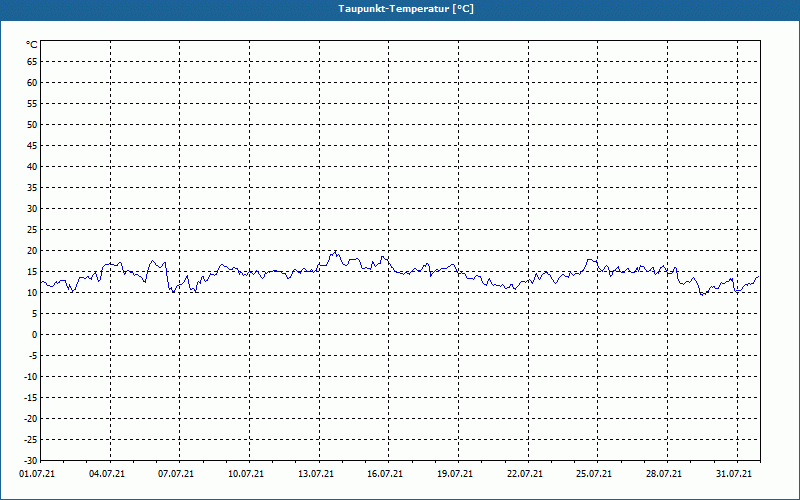The image size is (800, 500).
Task: Select the 50 y-axis tick label
Action: point(32,124)
